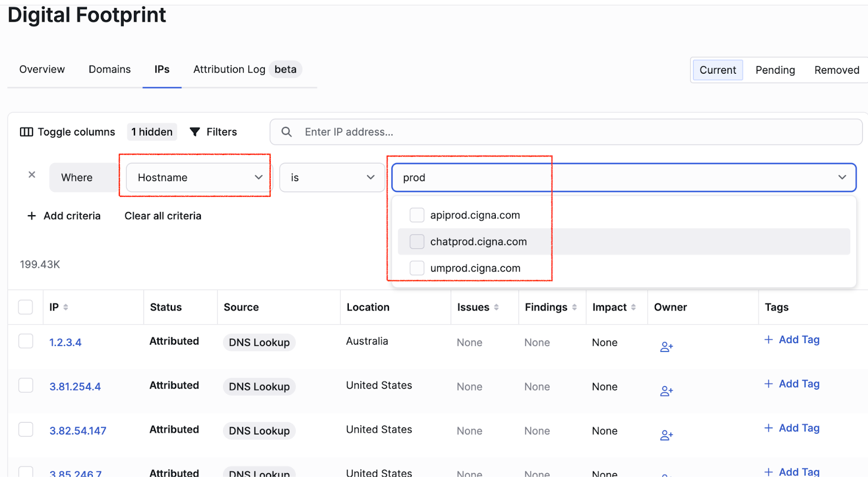Assign owner for IP 3.81.254.4
Image resolution: width=868 pixels, height=477 pixels.
pyautogui.click(x=666, y=391)
